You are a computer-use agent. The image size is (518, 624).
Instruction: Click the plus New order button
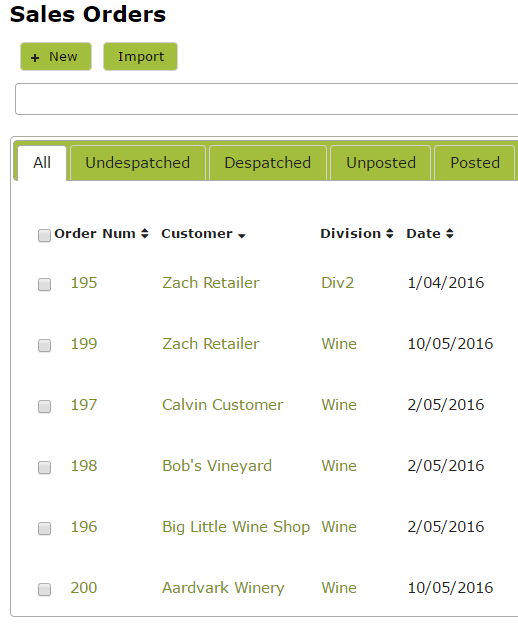pyautogui.click(x=56, y=57)
